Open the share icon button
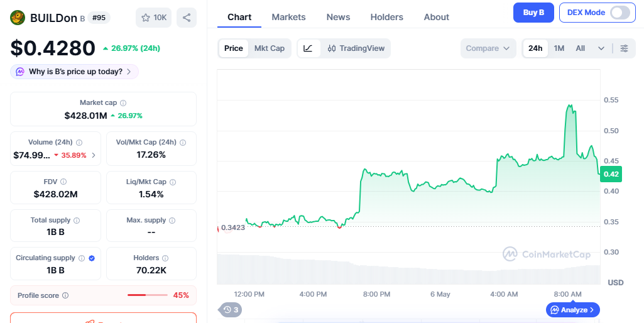 coord(187,18)
